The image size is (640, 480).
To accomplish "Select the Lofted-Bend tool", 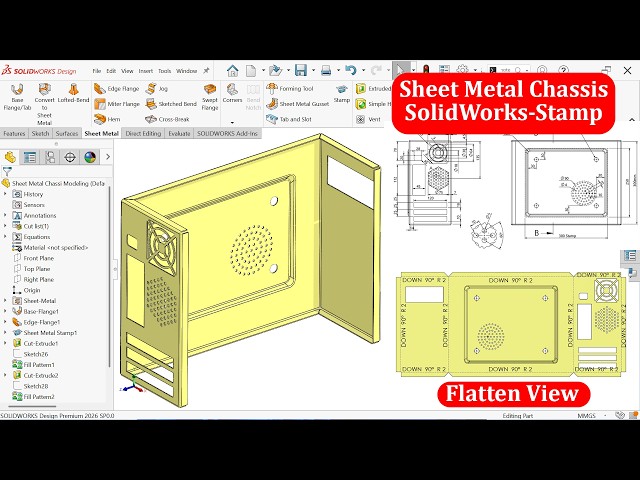I will pos(73,93).
